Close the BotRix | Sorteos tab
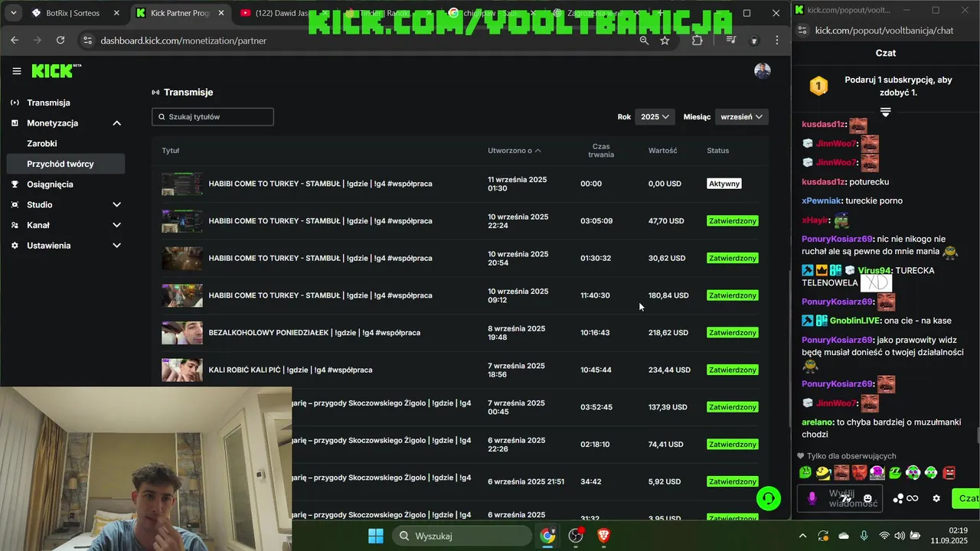This screenshot has height=551, width=980. 116,13
